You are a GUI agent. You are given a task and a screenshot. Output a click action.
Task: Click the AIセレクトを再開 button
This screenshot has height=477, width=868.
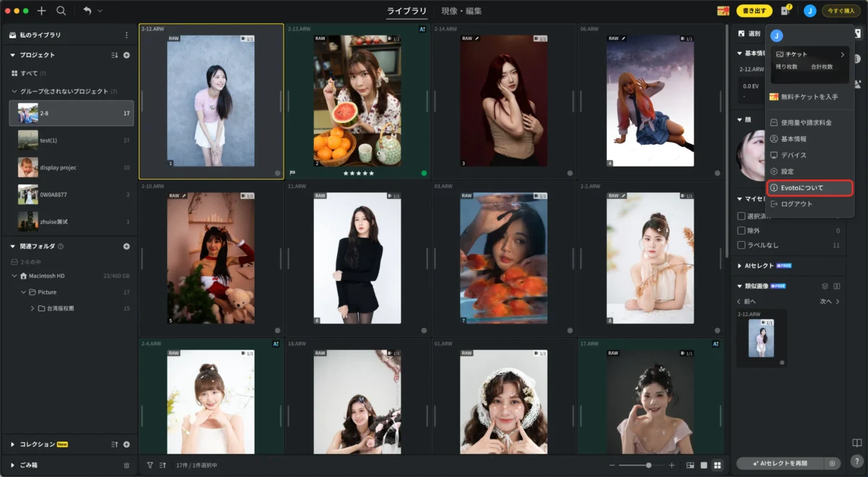(x=781, y=463)
